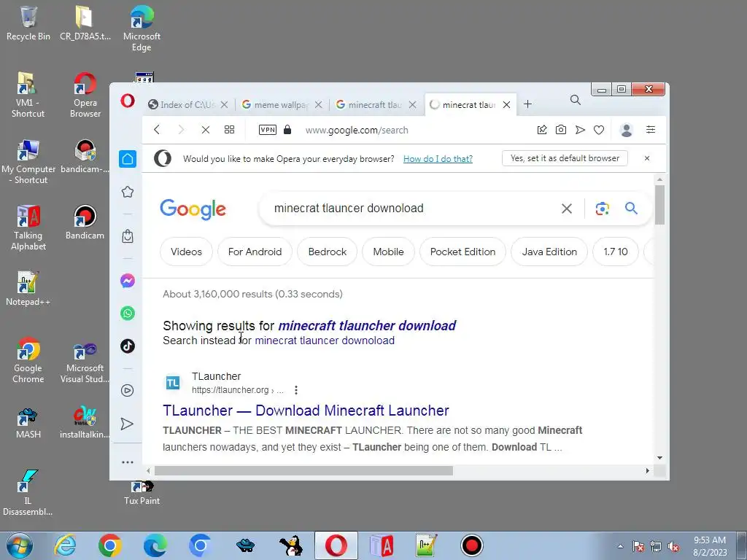Open Tux Paint penguin from the taskbar
The image size is (747, 560).
(x=290, y=545)
